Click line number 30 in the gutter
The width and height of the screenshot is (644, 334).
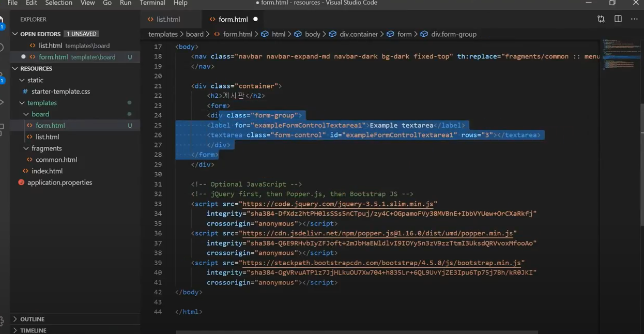point(158,174)
